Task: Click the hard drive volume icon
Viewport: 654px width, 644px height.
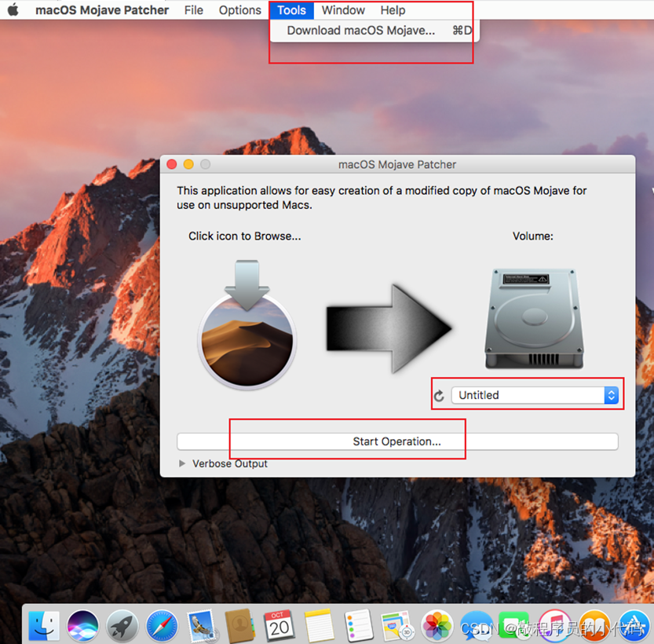Action: 534,319
